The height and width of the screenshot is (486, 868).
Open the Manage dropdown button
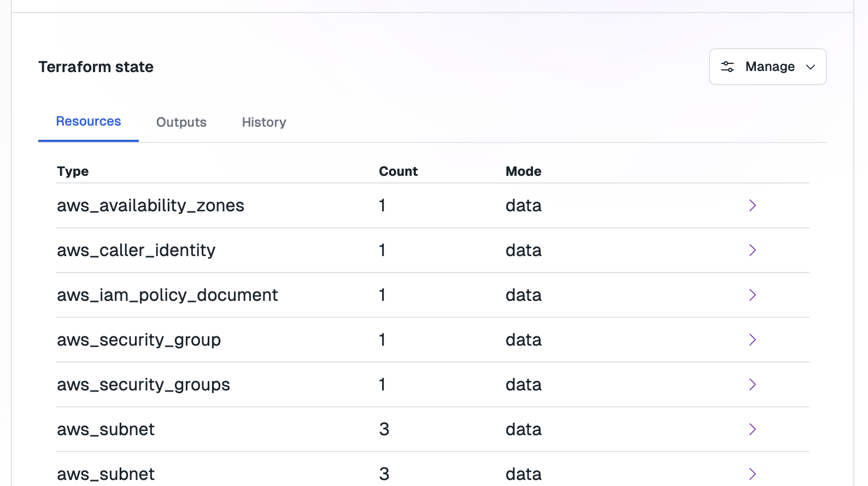pos(767,67)
